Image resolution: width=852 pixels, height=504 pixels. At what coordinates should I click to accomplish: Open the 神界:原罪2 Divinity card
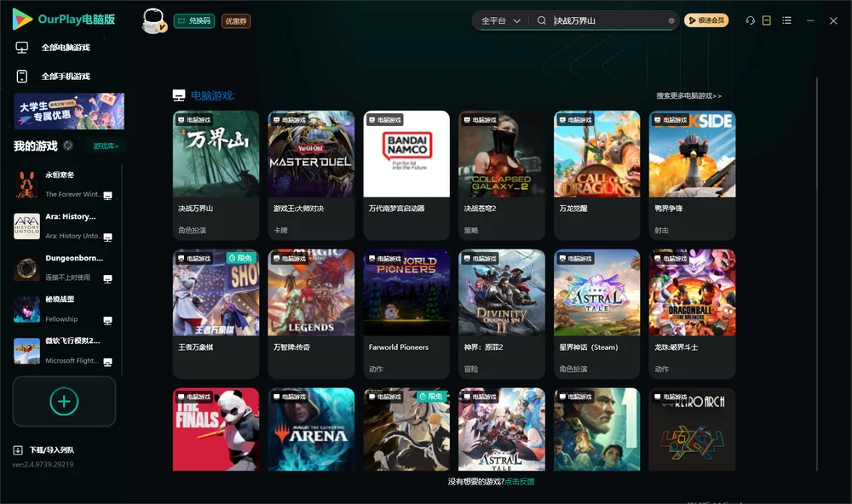(x=502, y=313)
